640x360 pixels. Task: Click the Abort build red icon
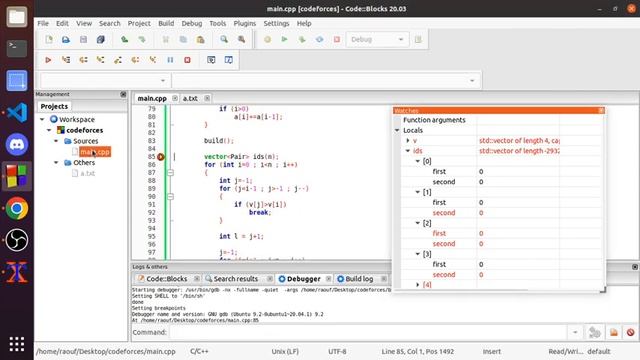tap(337, 40)
